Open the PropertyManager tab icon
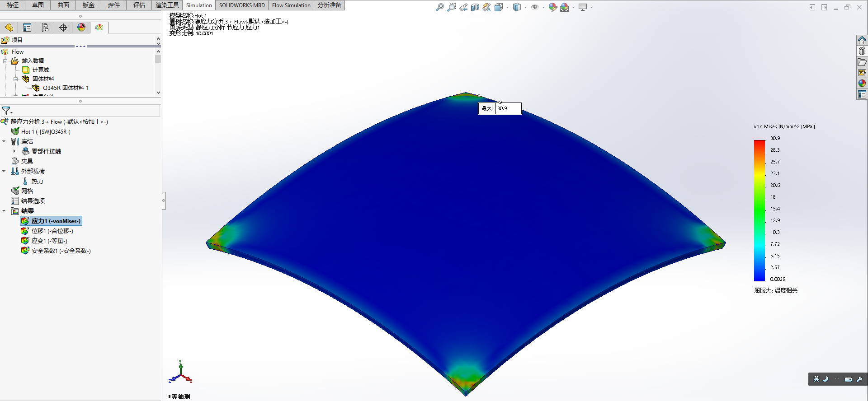 [x=27, y=28]
